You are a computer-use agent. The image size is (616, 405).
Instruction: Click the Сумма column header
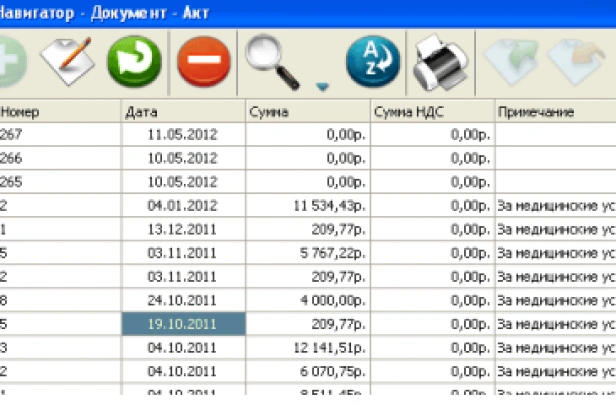click(307, 112)
